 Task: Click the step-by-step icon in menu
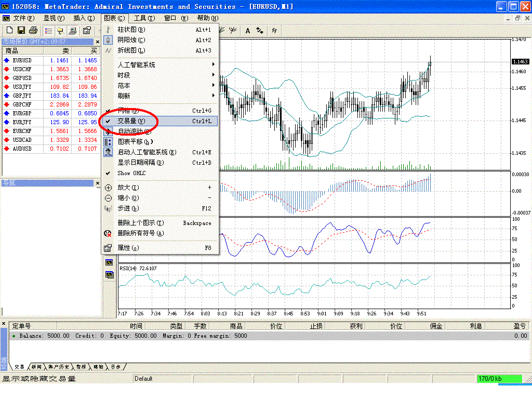[108, 209]
